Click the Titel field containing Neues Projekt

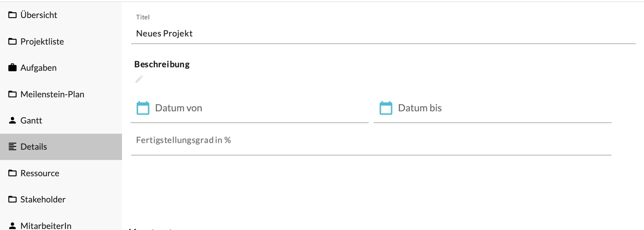click(x=383, y=34)
